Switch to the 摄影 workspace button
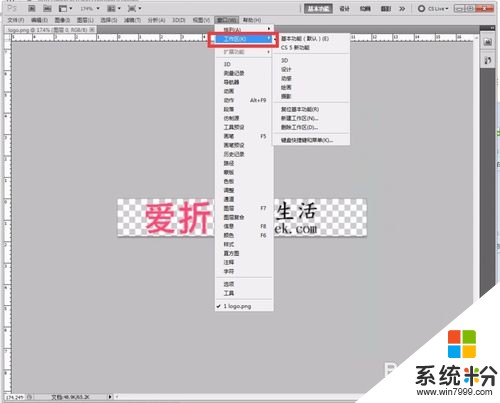The image size is (500, 403). [386, 9]
